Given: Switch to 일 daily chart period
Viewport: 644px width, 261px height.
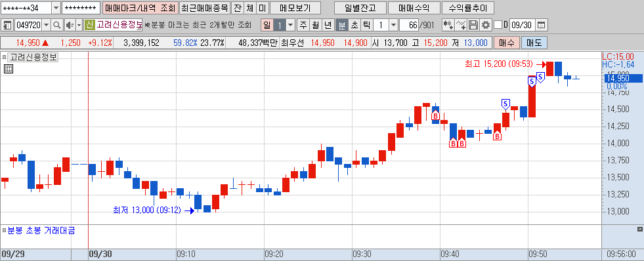Looking at the screenshot, I should (267, 25).
